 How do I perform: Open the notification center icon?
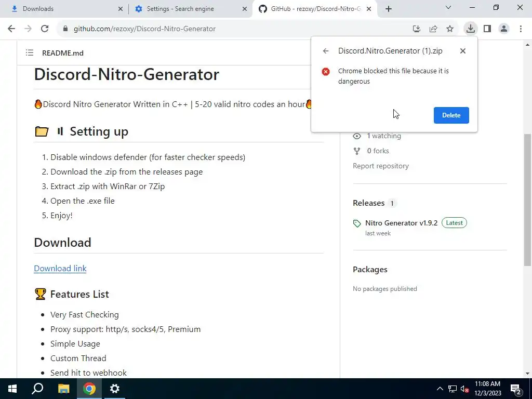[516, 390]
